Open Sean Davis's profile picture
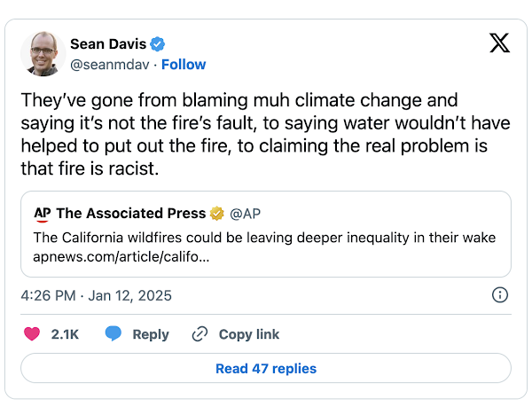The width and height of the screenshot is (532, 407). coord(43,53)
